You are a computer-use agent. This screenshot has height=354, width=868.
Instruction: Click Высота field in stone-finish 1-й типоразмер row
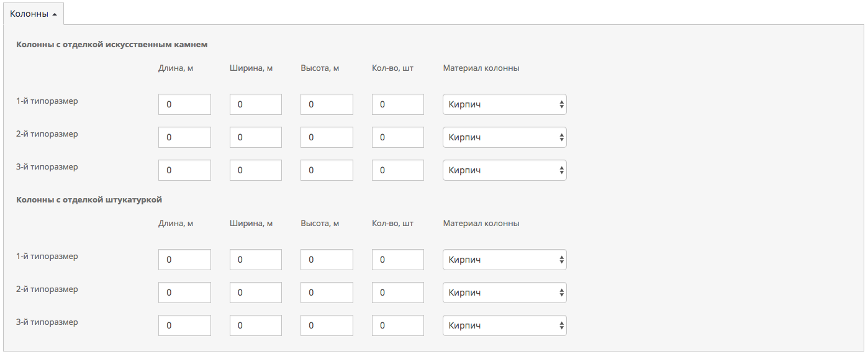[327, 104]
